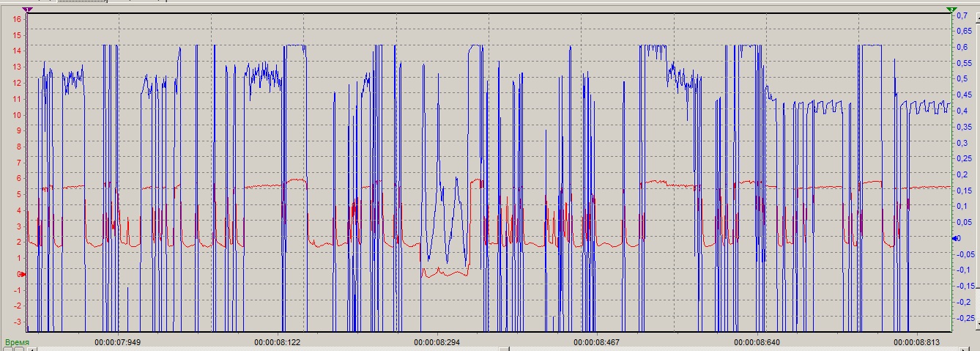Click the blue zero-level arrow on right axis
Screen dimensions: 980x351
955,238
